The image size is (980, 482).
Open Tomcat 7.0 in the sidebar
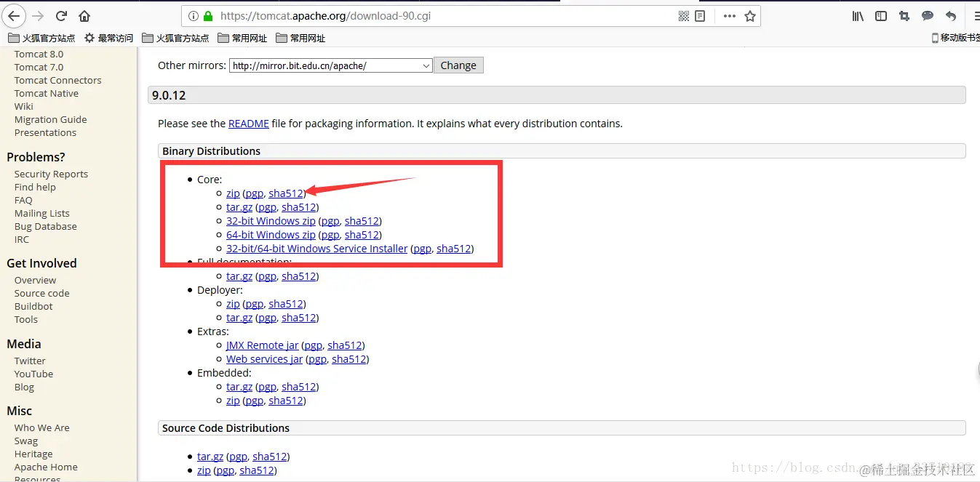click(x=39, y=67)
